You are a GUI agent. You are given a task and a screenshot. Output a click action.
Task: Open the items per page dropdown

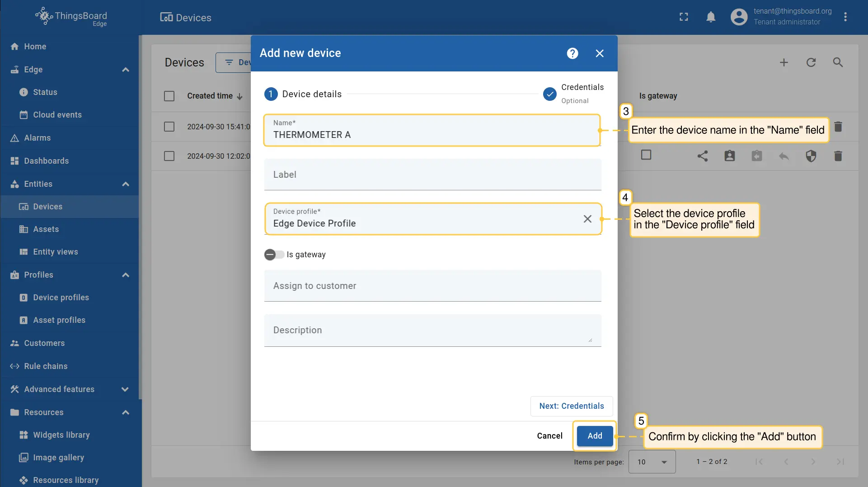[652, 462]
